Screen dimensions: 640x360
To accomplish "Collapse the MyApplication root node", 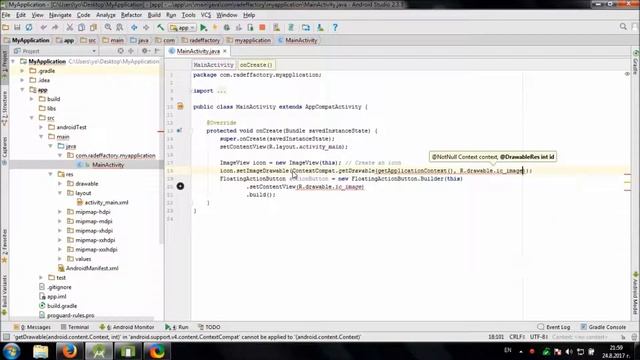I will (x=13, y=61).
